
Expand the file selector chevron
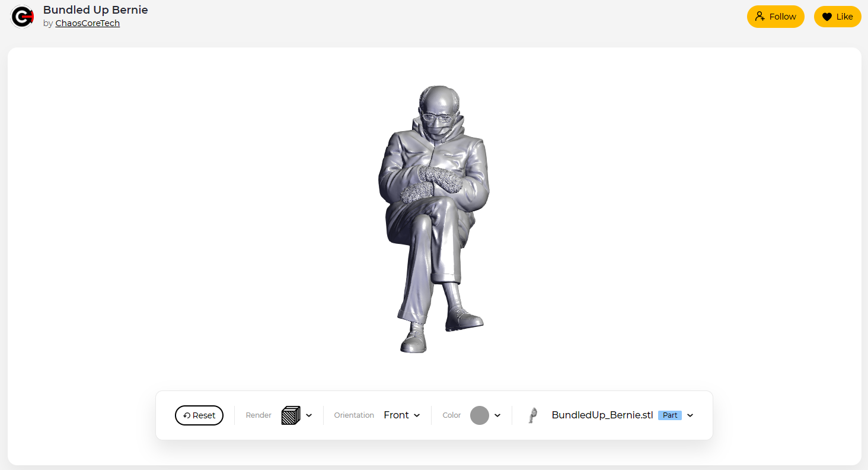tap(690, 415)
